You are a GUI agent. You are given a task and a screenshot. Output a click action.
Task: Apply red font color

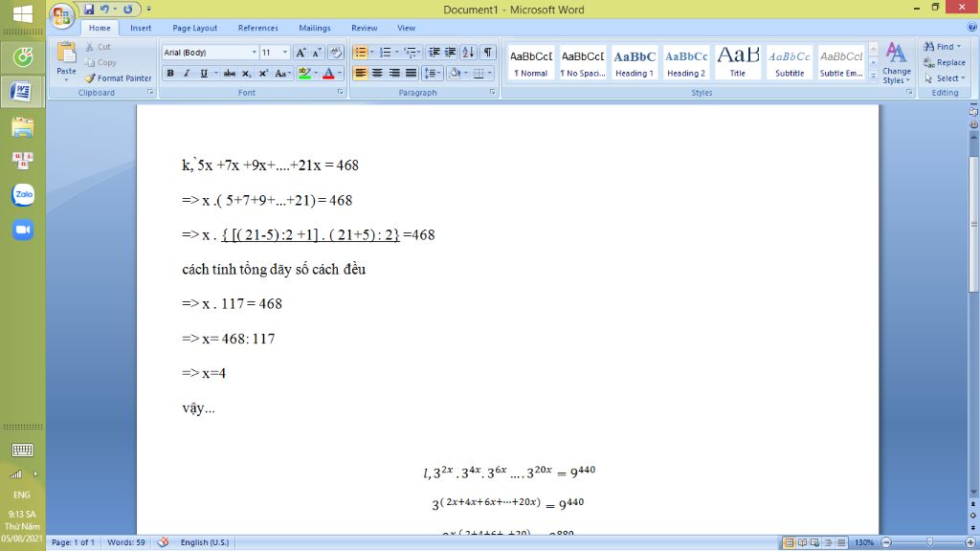[x=328, y=73]
